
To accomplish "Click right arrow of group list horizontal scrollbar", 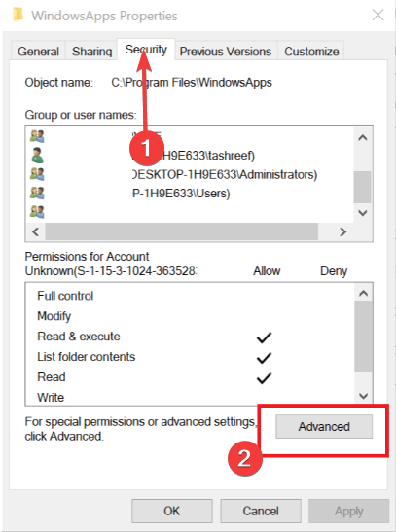I will pos(343,231).
